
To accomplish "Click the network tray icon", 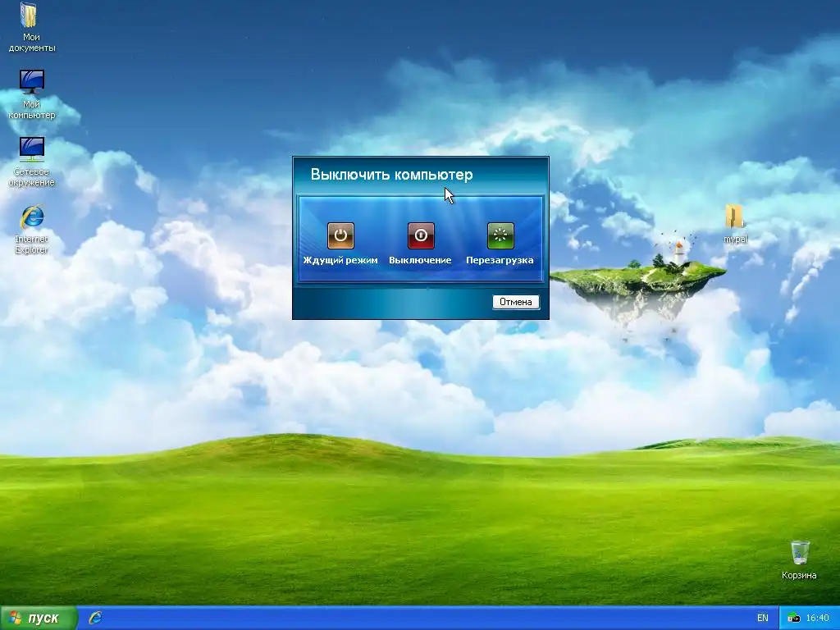I will pyautogui.click(x=793, y=619).
